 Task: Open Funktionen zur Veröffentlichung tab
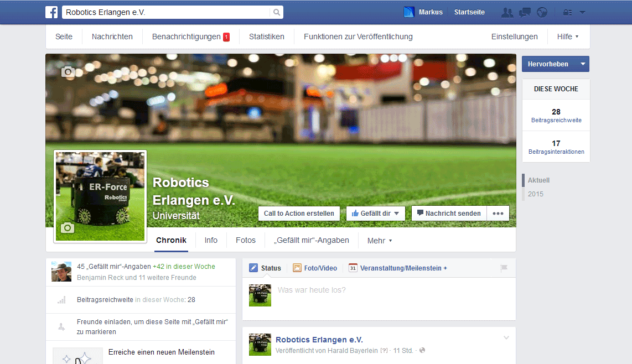(x=358, y=37)
